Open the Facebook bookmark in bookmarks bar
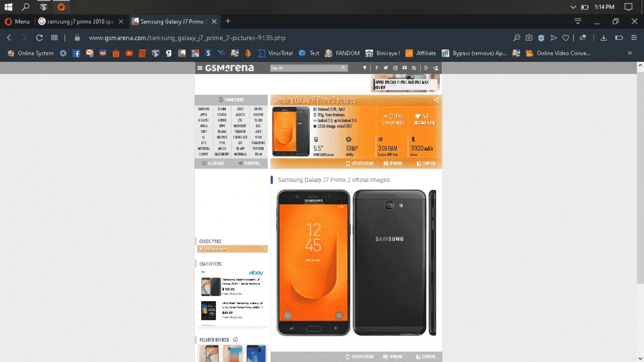644x362 pixels. (x=76, y=53)
